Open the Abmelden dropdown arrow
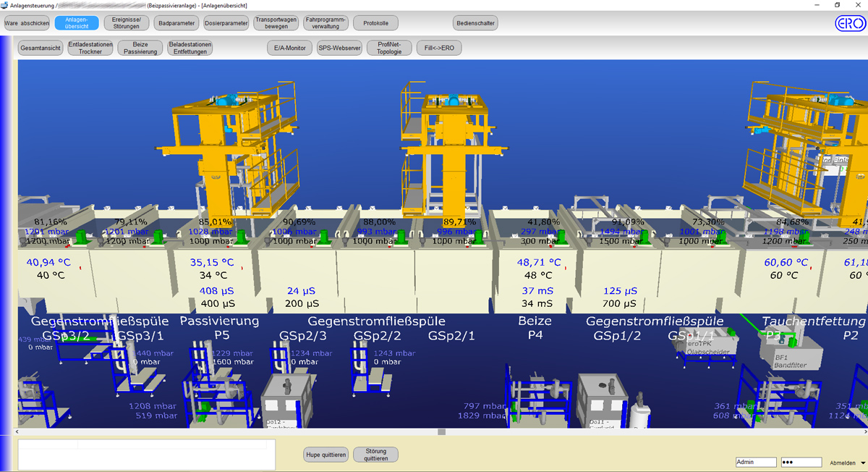Screen dimensions: 868x472 pos(862,463)
